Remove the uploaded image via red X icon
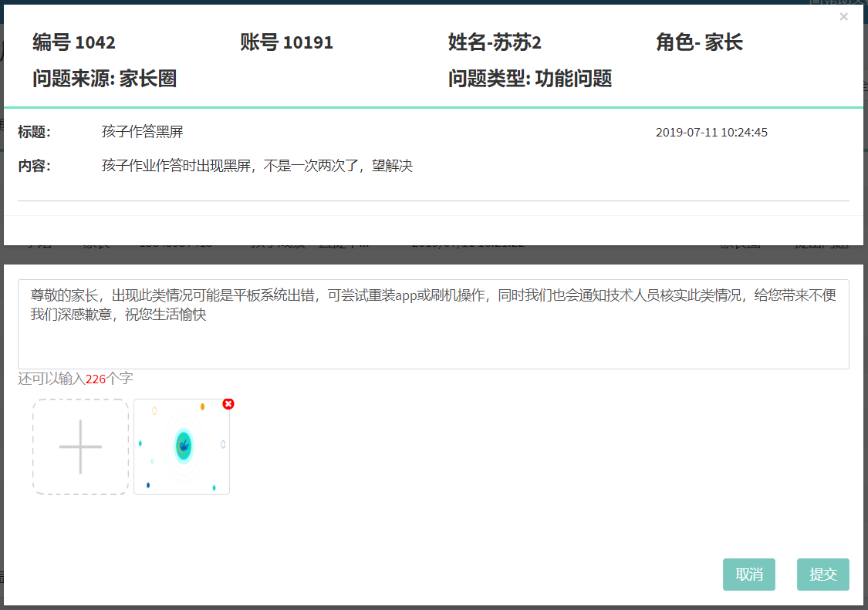868x610 pixels. tap(228, 404)
